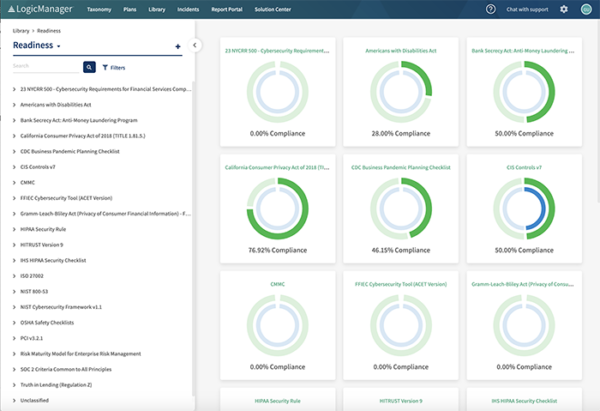Open the CMMC card title
Viewport: 600px width, 411px height.
(277, 284)
